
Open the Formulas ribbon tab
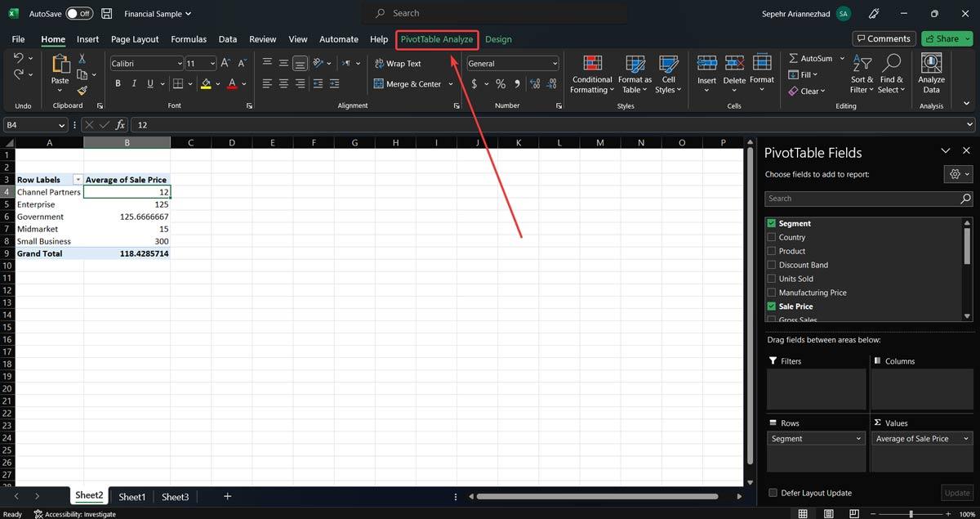(x=189, y=38)
